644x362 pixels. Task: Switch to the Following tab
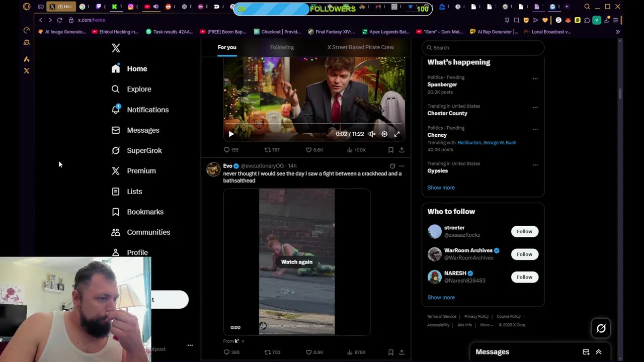pyautogui.click(x=282, y=47)
